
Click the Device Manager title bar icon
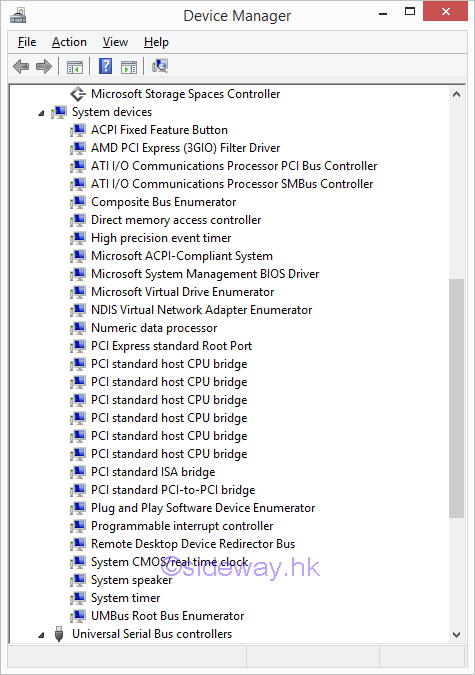[x=18, y=16]
